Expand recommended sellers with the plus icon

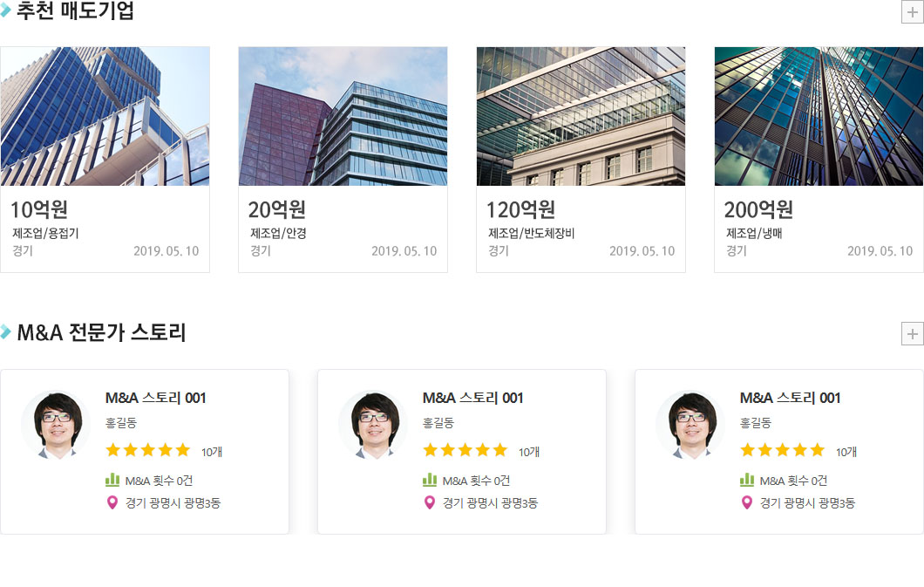point(912,12)
